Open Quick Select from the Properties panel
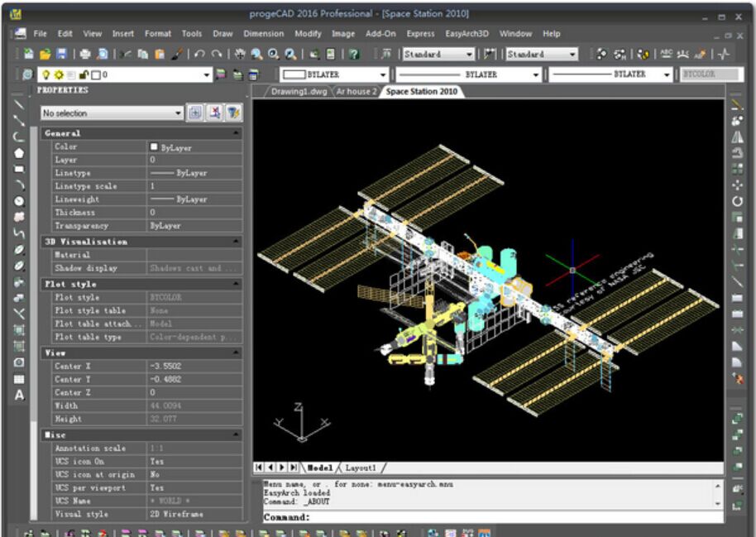 (234, 113)
